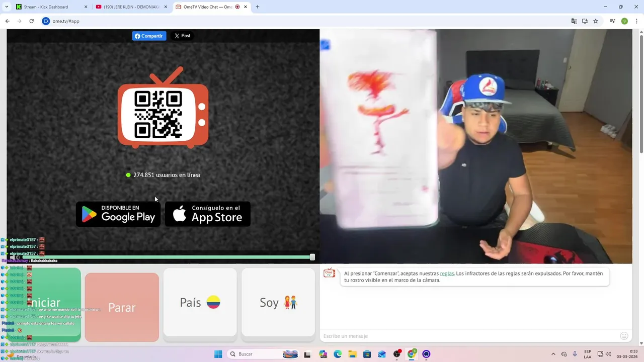
Task: Click the Chrome icon on the taskbar
Action: click(x=412, y=354)
